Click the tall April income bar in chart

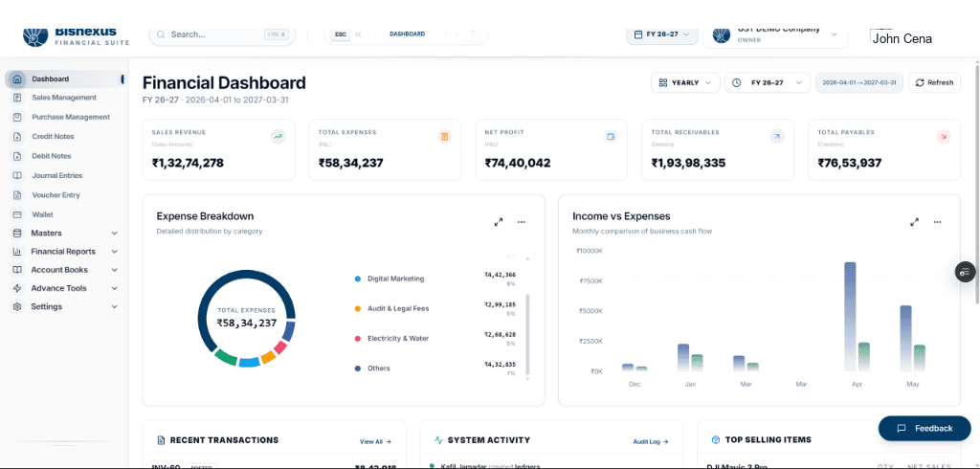tap(850, 317)
